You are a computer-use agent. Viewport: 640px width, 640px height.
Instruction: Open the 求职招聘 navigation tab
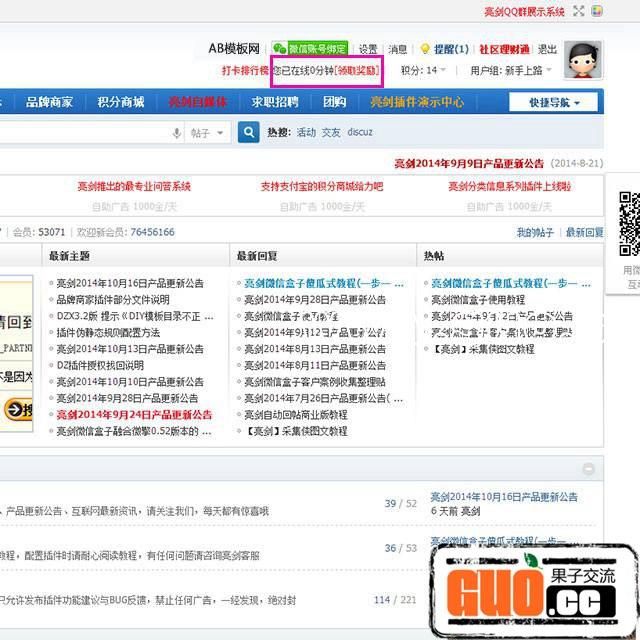click(x=274, y=102)
